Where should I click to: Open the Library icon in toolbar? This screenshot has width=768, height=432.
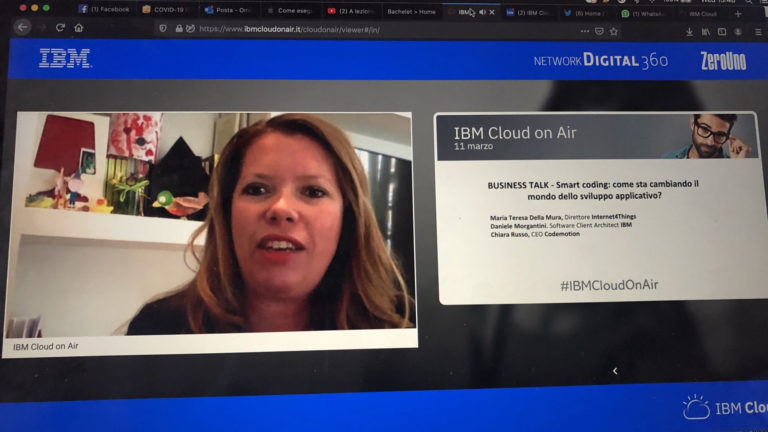click(706, 32)
